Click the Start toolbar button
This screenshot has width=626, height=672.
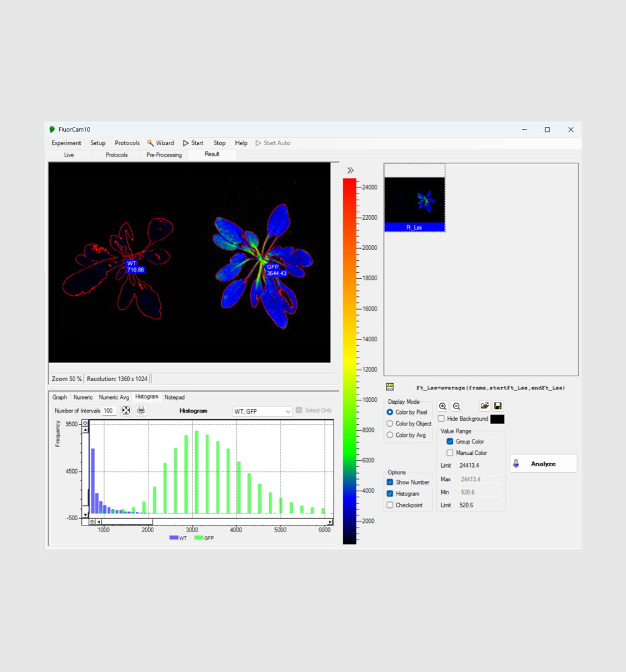point(193,143)
